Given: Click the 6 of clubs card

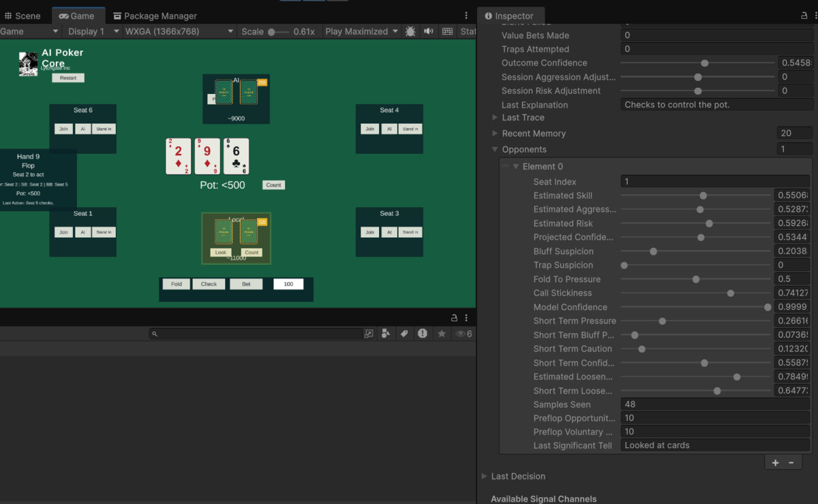Looking at the screenshot, I should coord(237,156).
